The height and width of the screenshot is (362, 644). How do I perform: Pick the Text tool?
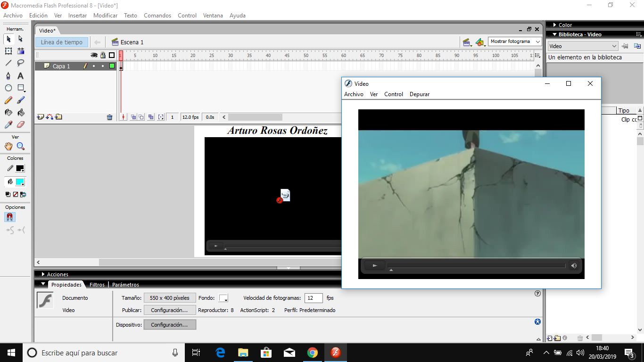pos(21,75)
